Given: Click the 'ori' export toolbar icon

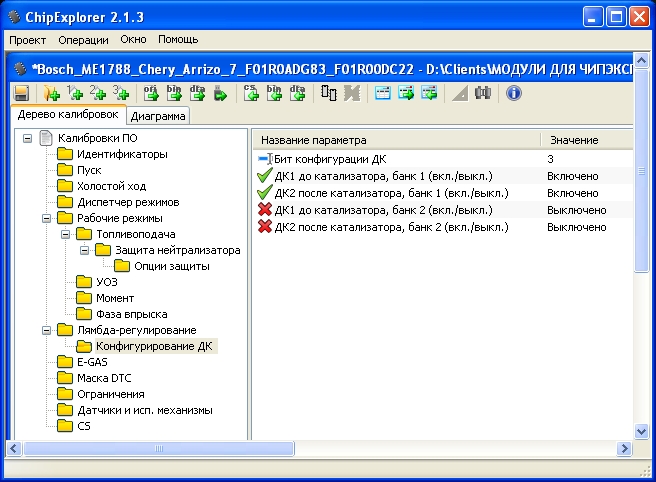Looking at the screenshot, I should [152, 94].
